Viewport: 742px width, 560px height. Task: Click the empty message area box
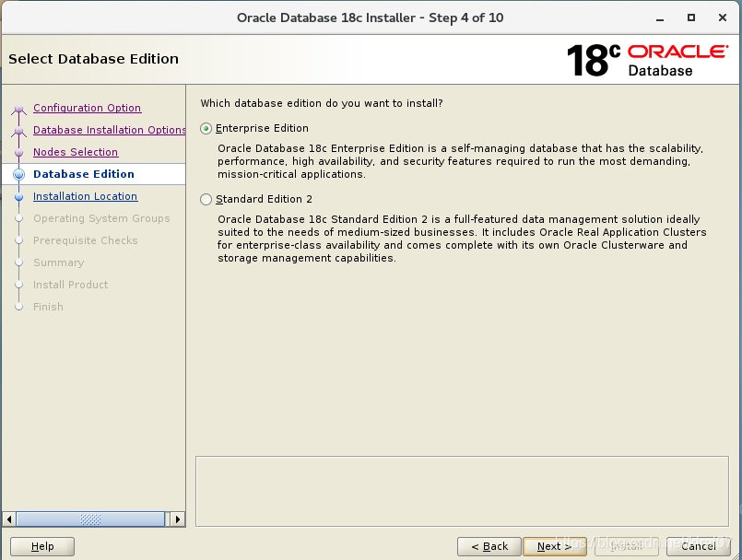coord(462,492)
